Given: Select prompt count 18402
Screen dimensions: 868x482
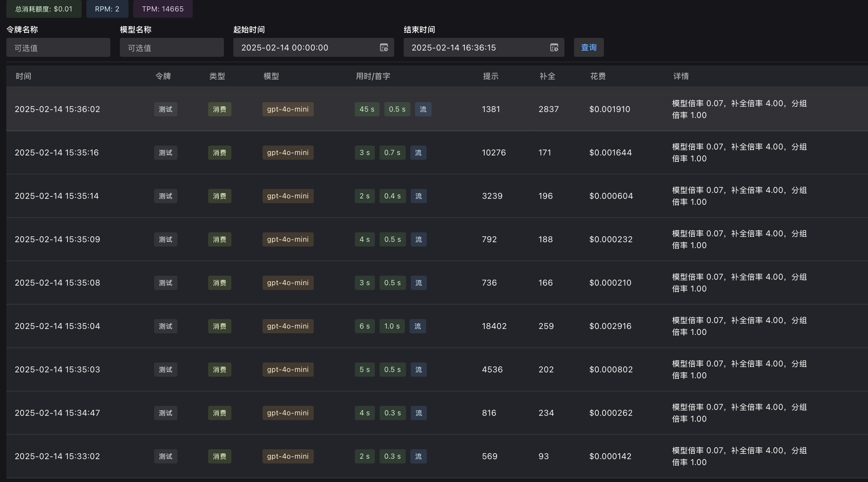Looking at the screenshot, I should (x=494, y=326).
